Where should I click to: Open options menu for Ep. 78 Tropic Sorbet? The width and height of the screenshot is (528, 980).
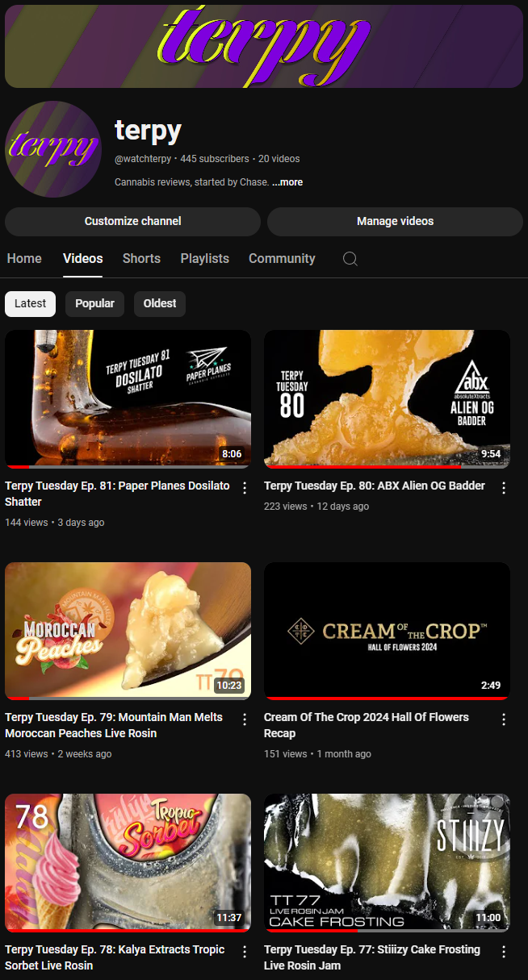(245, 952)
